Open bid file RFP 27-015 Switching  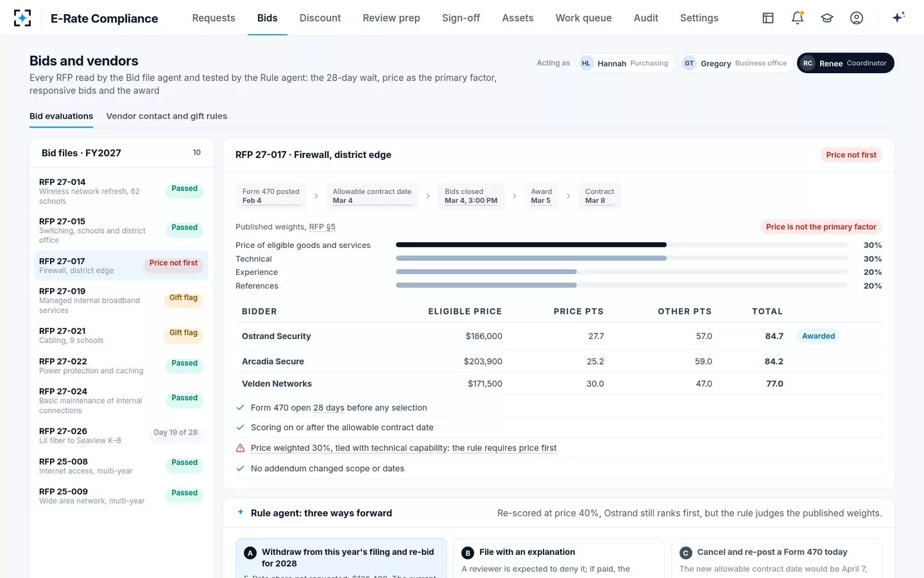tap(121, 231)
